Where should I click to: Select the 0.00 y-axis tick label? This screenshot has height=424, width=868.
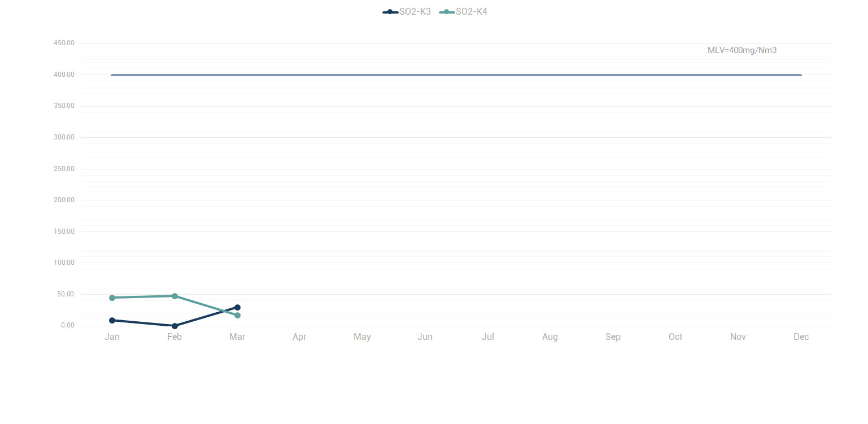pyautogui.click(x=67, y=325)
